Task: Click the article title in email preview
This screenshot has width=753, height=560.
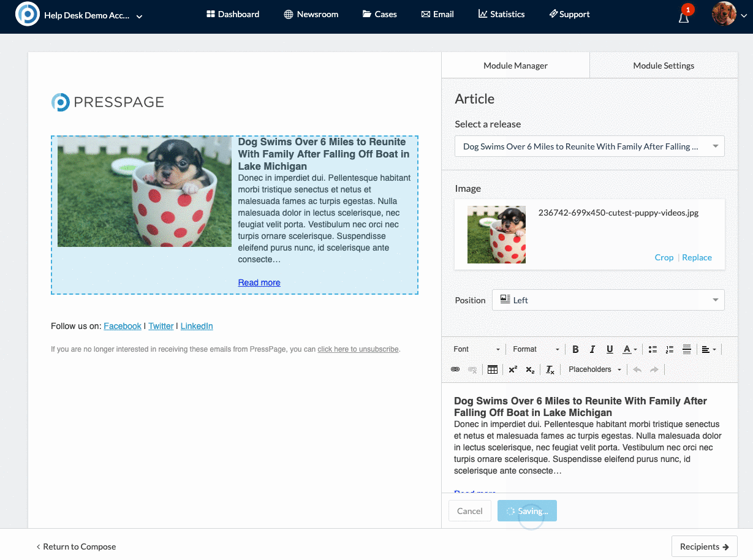Action: pyautogui.click(x=324, y=154)
